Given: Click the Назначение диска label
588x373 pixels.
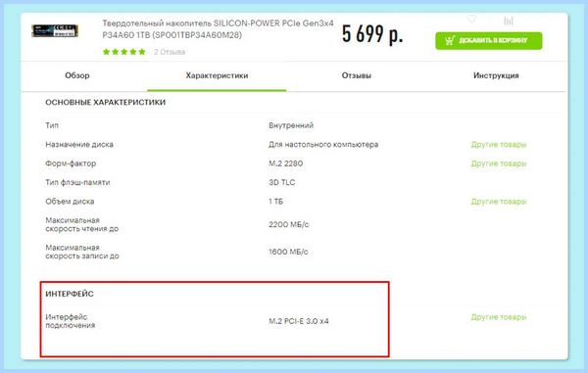Looking at the screenshot, I should point(79,144).
